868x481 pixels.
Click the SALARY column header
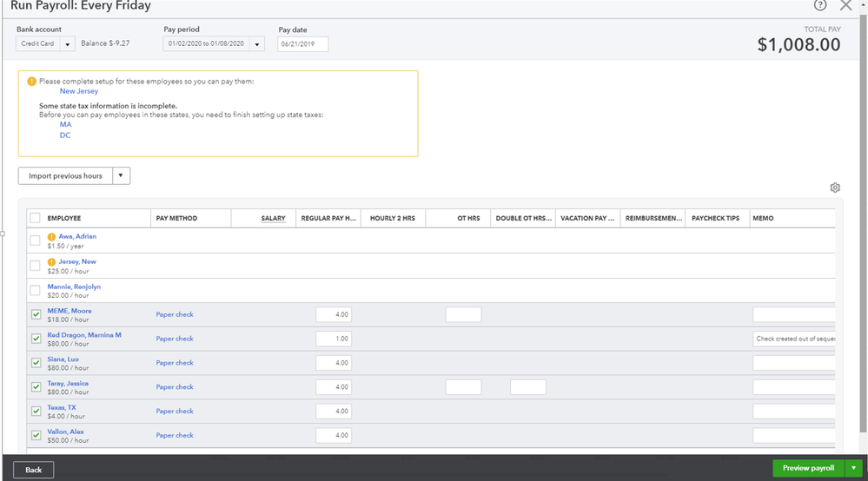(x=273, y=218)
